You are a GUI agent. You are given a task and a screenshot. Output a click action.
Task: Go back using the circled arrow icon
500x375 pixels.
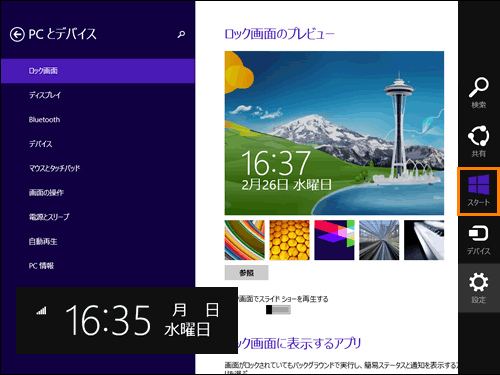pos(17,34)
